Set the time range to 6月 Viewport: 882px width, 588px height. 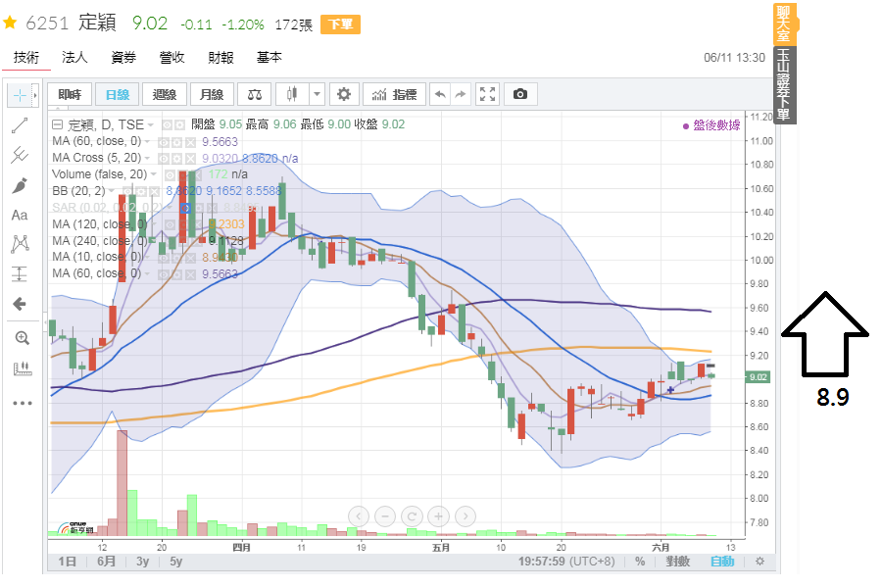click(106, 561)
